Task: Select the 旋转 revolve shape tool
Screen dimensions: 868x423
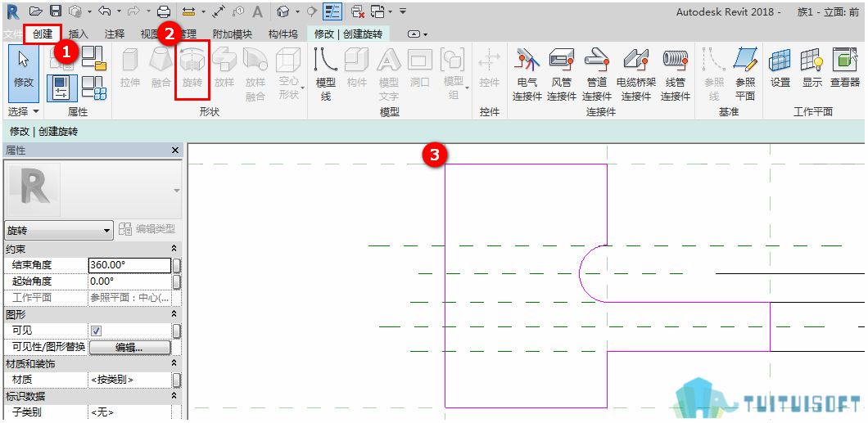Action: point(192,70)
